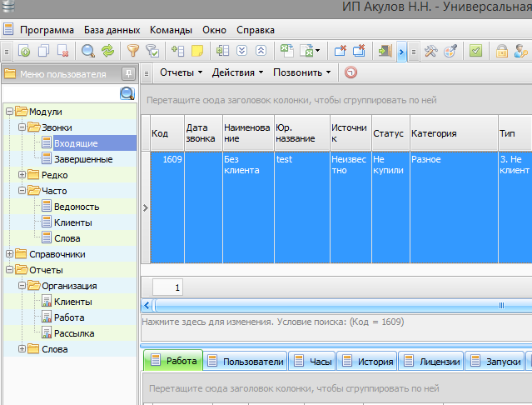Click the Delete record icon with red X

click(62, 52)
